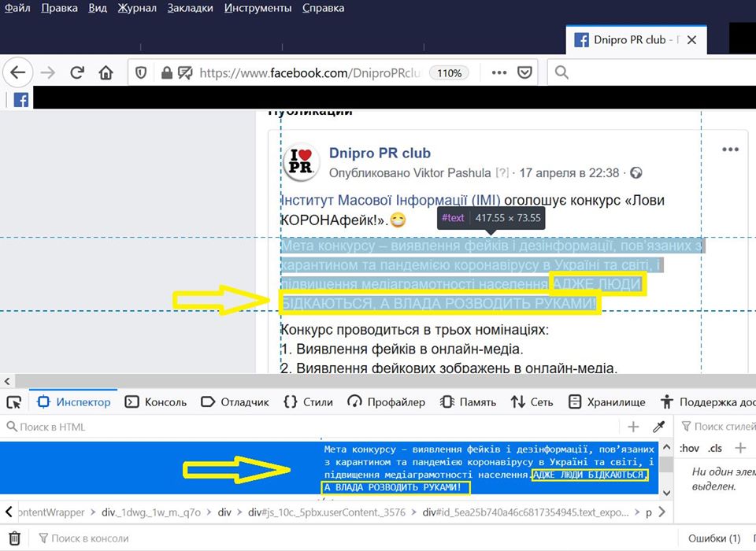Select div._1dwg._1w_m._q7o breadcrumb
756x551 pixels.
point(151,512)
